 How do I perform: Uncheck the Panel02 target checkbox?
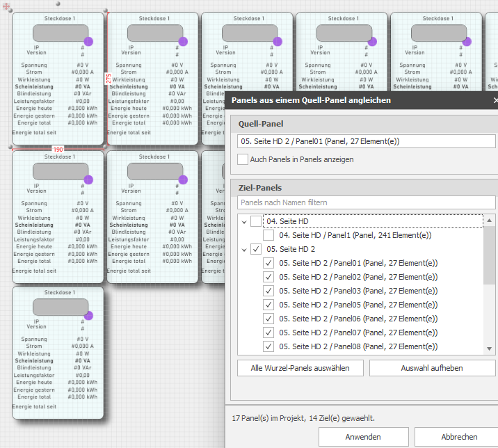click(268, 277)
